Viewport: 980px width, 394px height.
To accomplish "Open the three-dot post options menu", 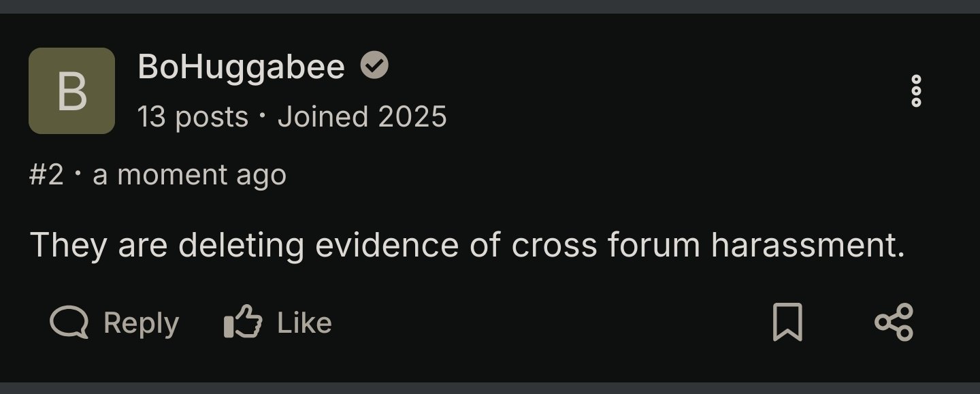I will pos(916,91).
